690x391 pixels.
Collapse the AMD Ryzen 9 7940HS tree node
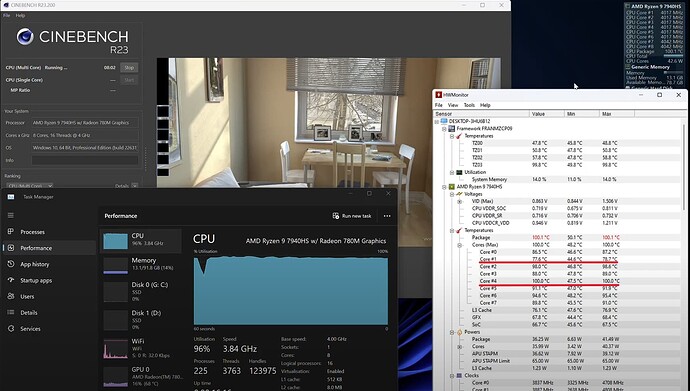[444, 187]
